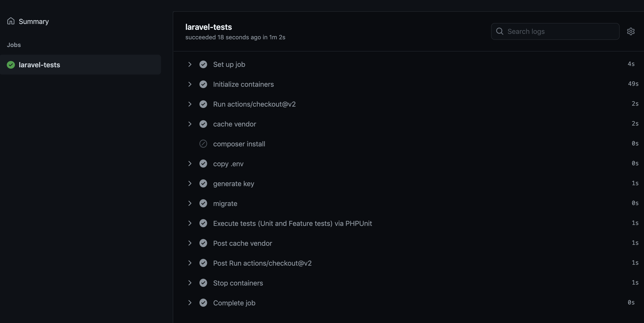Screen dimensions: 644x323
Task: Expand the Execute tests via PHPUnit chevron
Action: click(x=190, y=223)
